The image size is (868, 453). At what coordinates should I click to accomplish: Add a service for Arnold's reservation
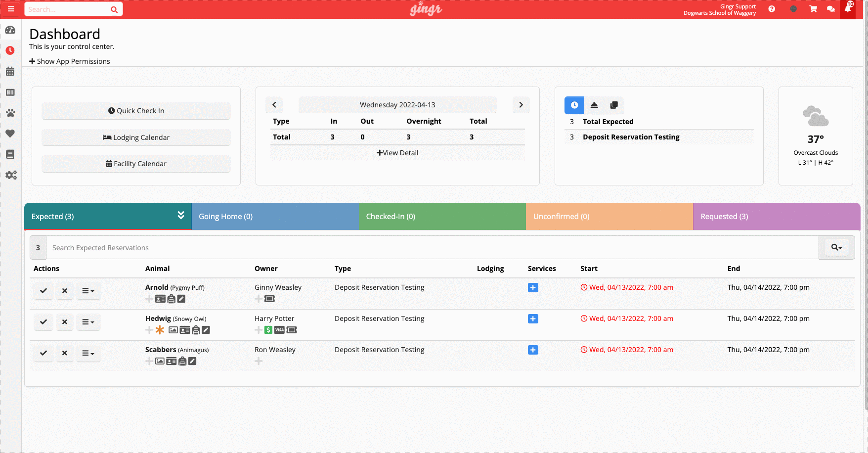533,288
